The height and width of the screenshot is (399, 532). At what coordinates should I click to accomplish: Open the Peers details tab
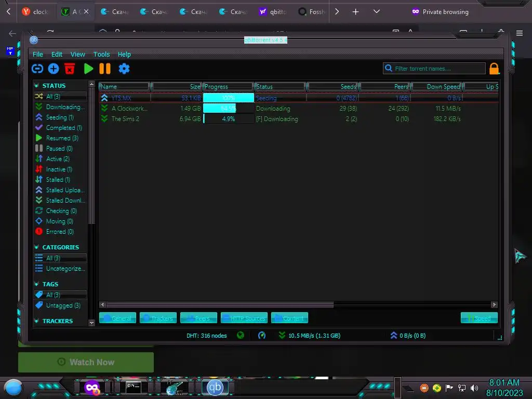click(x=198, y=318)
